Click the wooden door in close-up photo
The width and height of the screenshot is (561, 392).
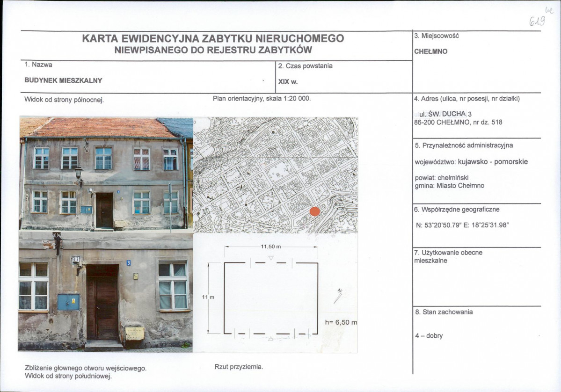[x=102, y=302]
